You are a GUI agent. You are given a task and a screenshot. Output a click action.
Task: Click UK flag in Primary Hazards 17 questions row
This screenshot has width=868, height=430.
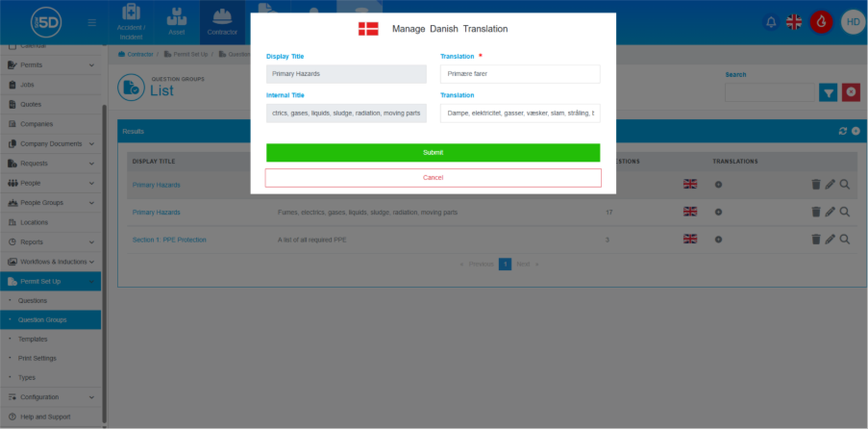(x=690, y=211)
